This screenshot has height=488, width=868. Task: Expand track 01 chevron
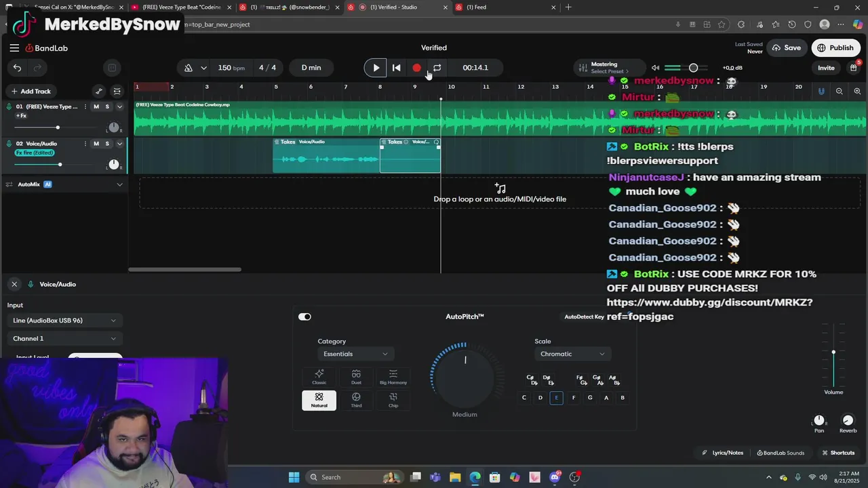119,106
